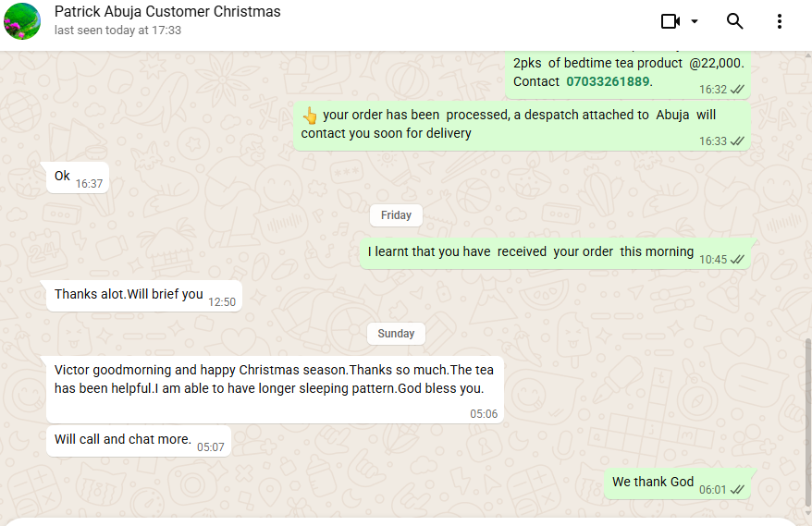Click the Sunday date chip
812x526 pixels.
396,334
